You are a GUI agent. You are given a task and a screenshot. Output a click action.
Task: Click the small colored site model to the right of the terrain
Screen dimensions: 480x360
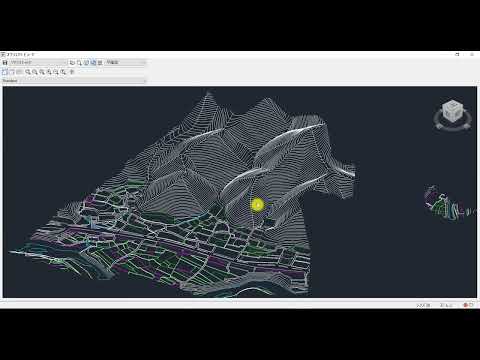tap(448, 203)
